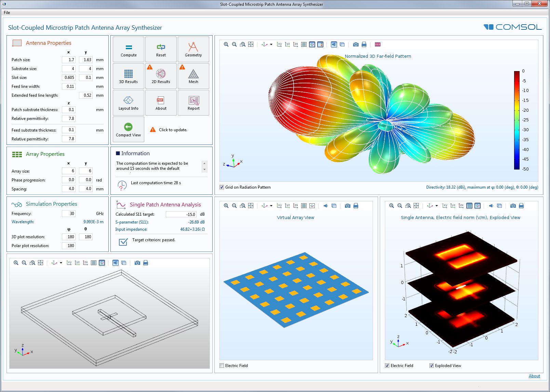Viewport: 550px width, 392px height.
Task: Open view dropdown arrow in far-field toolbar
Action: [271, 44]
